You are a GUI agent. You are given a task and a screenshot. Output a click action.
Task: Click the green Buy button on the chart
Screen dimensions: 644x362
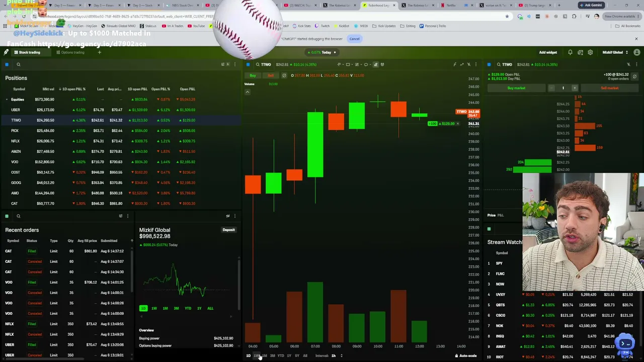[253, 75]
